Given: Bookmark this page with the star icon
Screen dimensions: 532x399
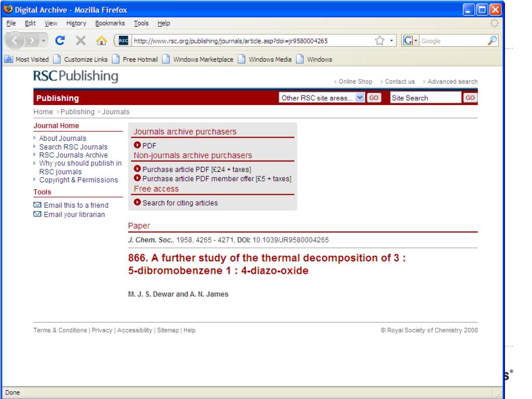Looking at the screenshot, I should pyautogui.click(x=380, y=41).
